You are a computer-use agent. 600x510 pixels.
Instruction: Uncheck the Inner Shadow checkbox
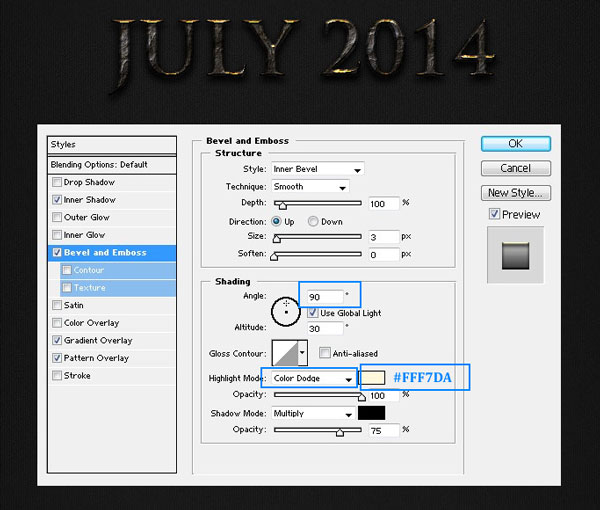(57, 200)
